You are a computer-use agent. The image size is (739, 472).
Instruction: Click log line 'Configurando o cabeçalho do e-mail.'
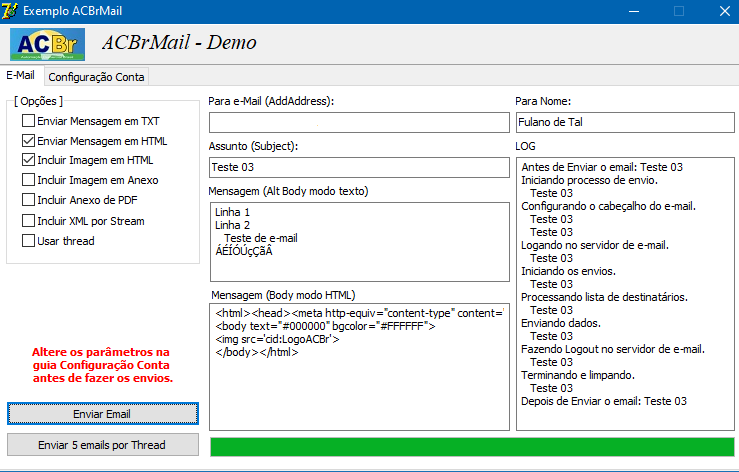[x=608, y=206]
